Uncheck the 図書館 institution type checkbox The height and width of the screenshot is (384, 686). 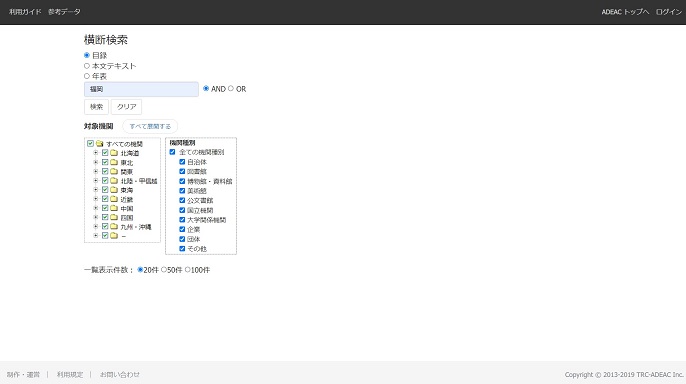tap(182, 171)
